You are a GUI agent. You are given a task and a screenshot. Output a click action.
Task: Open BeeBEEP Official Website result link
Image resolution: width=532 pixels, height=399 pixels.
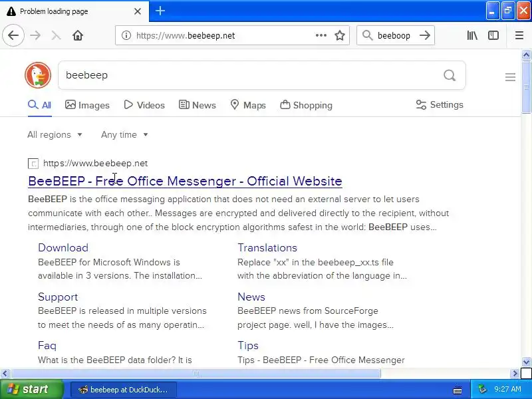tap(185, 181)
